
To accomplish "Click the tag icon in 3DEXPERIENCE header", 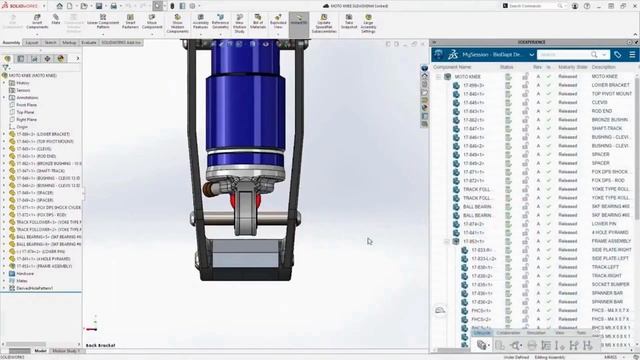I will pyautogui.click(x=618, y=55).
